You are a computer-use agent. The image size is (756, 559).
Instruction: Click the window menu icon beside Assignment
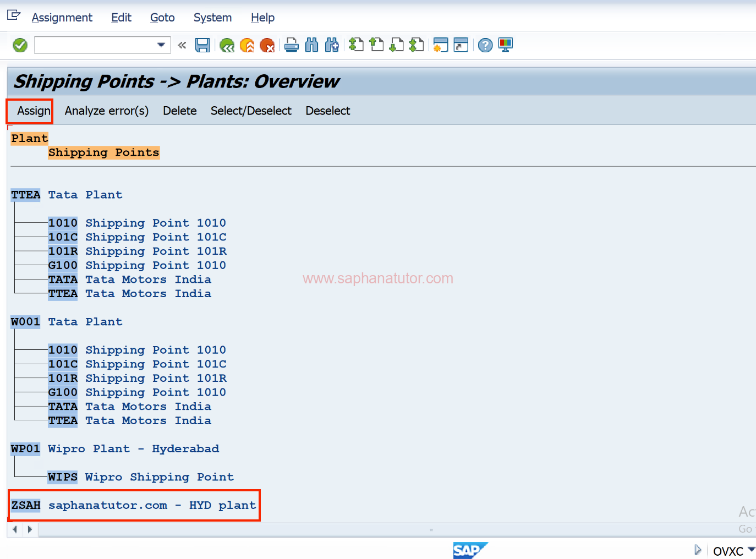[14, 15]
